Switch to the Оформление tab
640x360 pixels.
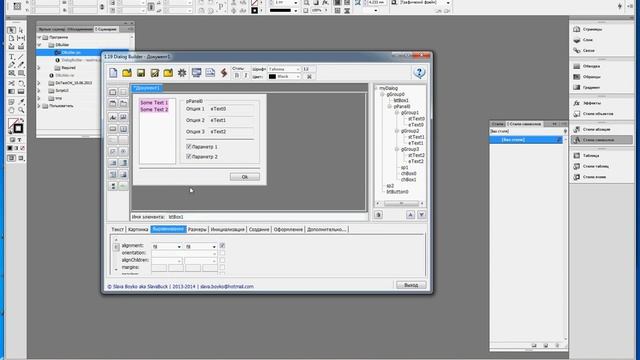tap(288, 229)
